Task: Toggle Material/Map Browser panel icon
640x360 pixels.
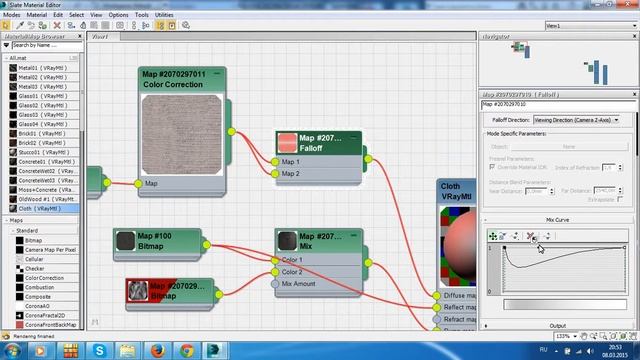Action: [160, 25]
